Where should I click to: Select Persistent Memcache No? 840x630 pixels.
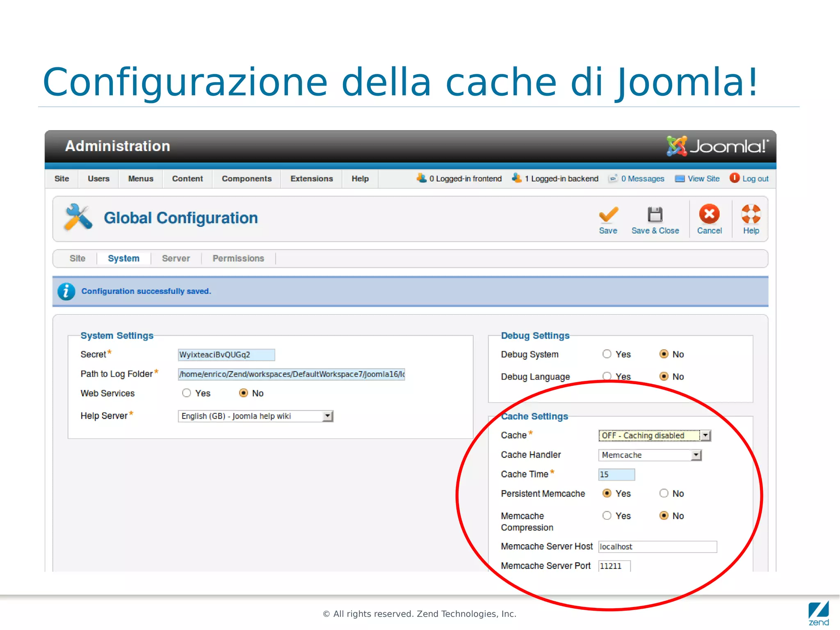(664, 493)
